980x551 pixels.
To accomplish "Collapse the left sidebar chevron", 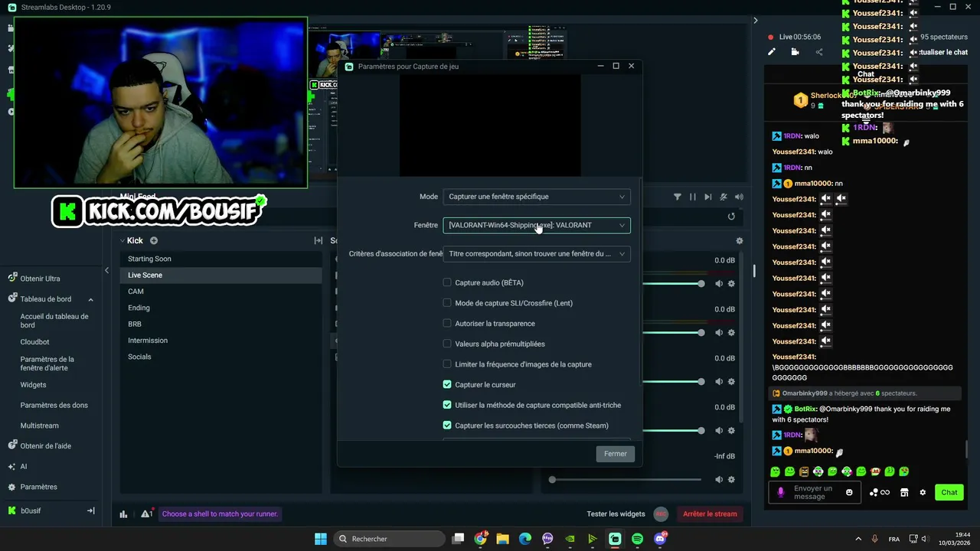I will pos(106,270).
